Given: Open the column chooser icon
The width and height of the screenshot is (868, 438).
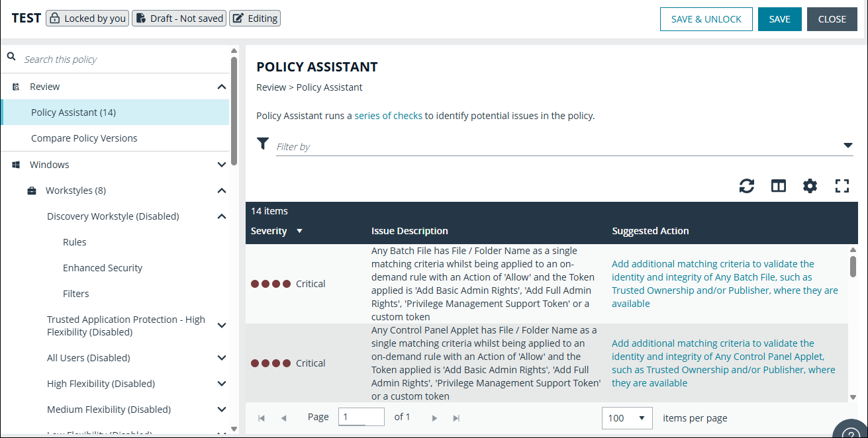Looking at the screenshot, I should 778,186.
